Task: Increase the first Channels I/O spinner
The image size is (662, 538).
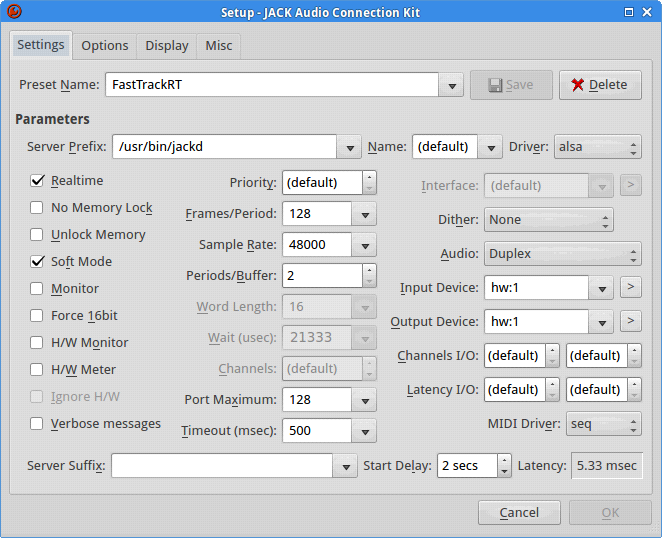Action: click(x=552, y=350)
